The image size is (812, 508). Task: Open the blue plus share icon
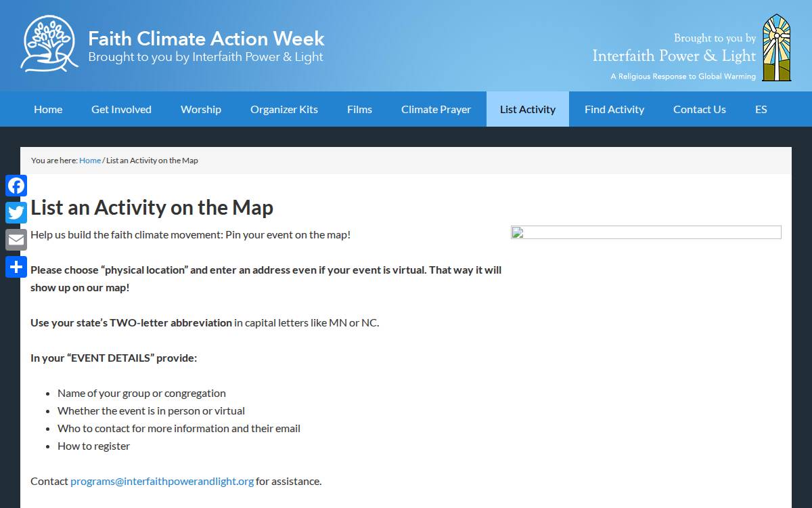tap(16, 267)
